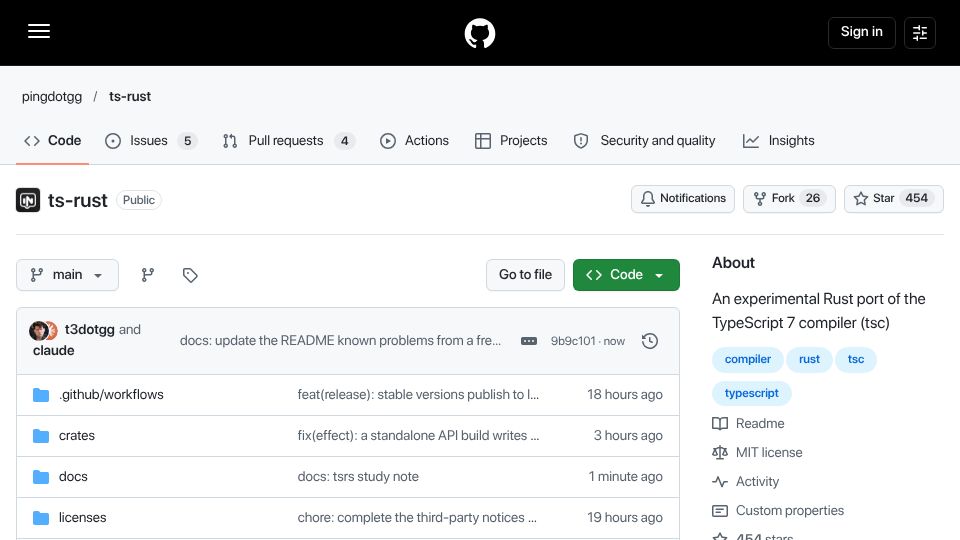960x540 pixels.
Task: Click the Notifications button
Action: [683, 199]
